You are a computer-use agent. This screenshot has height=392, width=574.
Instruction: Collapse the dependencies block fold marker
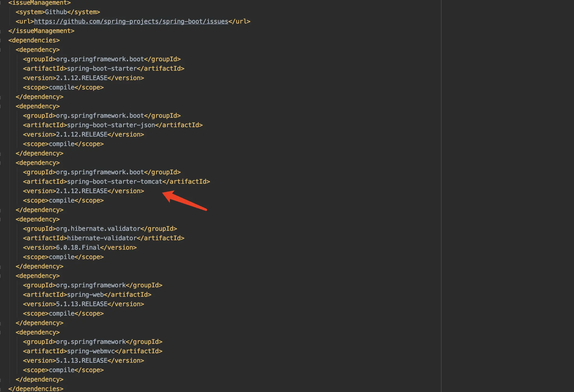(1, 41)
